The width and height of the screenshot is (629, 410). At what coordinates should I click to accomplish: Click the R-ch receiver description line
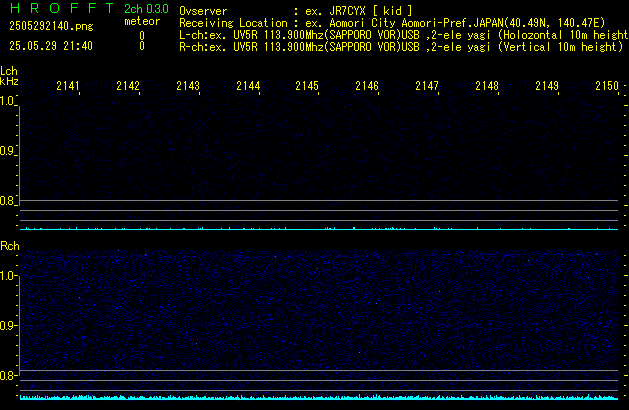click(x=401, y=47)
